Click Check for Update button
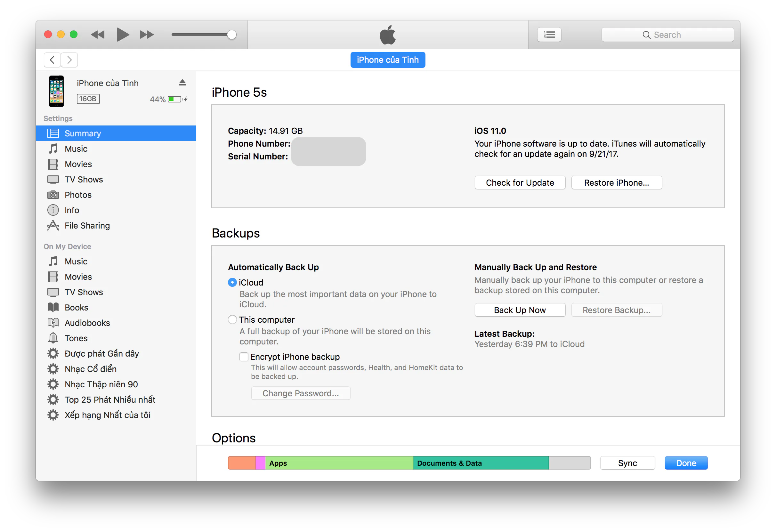Screen dimensions: 776x532 520,183
